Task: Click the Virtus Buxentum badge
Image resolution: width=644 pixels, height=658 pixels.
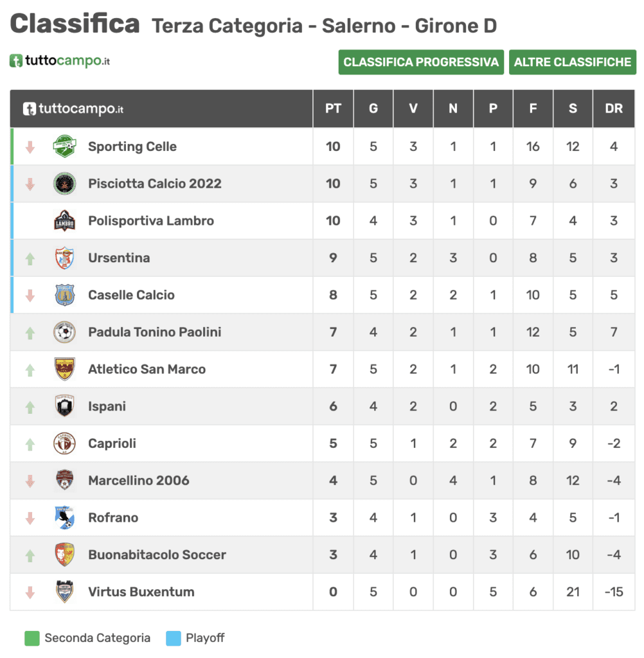Action: pyautogui.click(x=65, y=592)
